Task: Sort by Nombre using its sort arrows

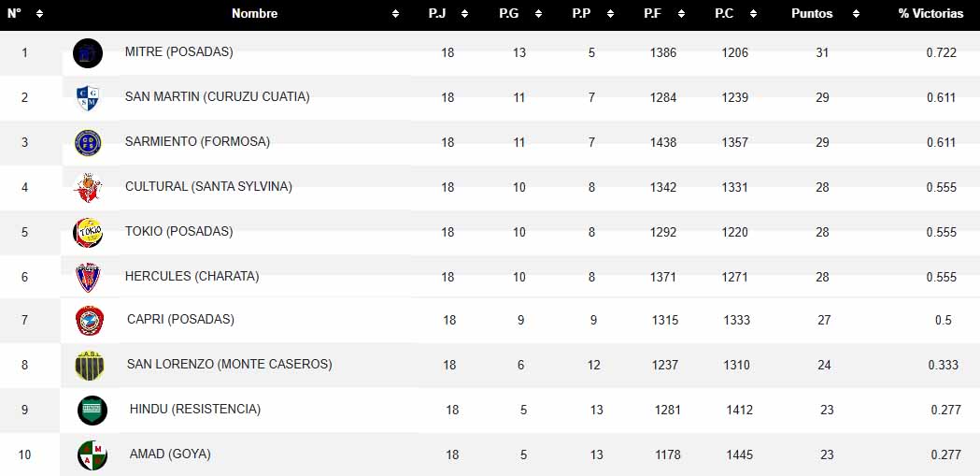Action: (395, 14)
